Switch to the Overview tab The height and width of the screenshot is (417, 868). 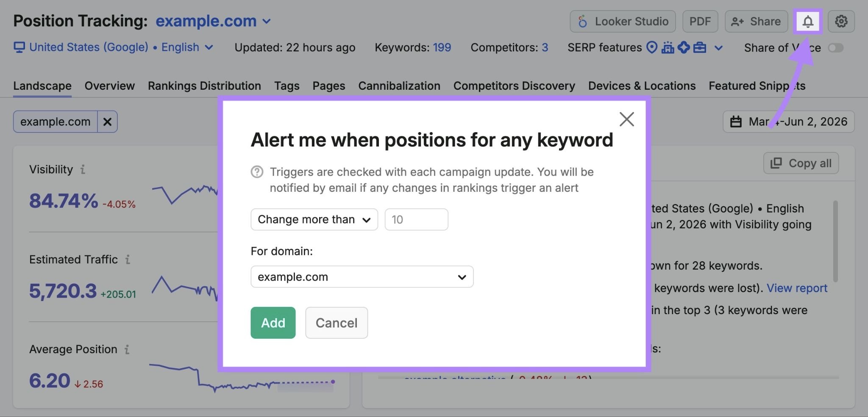(x=110, y=86)
